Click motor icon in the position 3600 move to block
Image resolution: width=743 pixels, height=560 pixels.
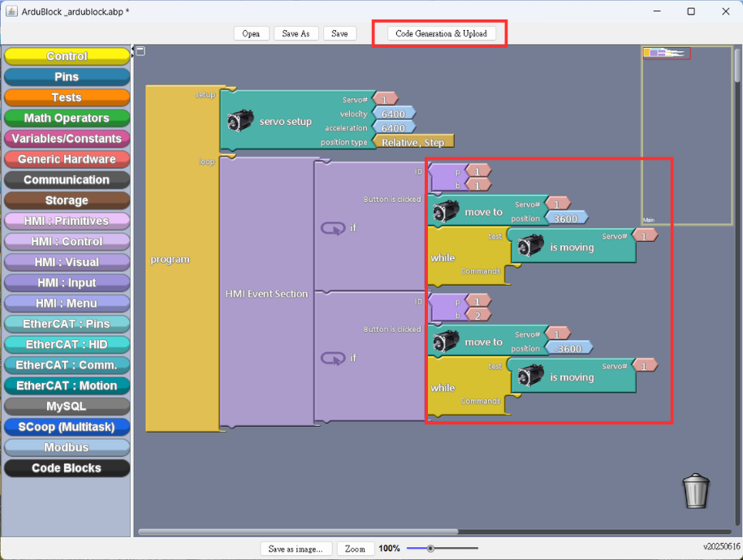446,211
